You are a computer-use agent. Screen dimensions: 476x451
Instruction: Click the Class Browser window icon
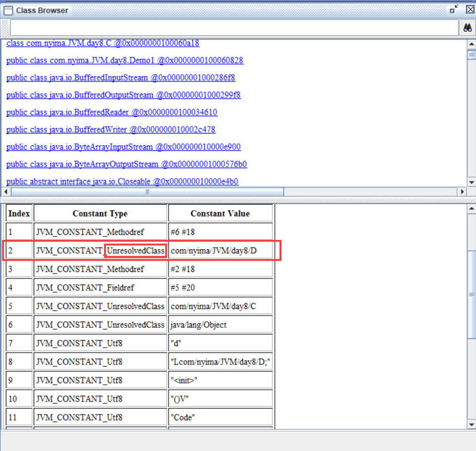8,10
